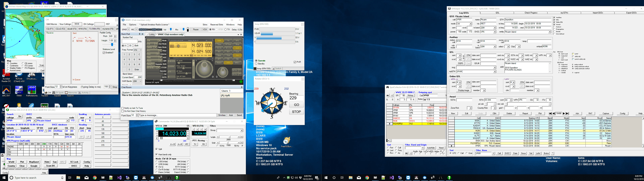Select Standby radio button in Amp window
Image resolution: width=644 pixels, height=181 pixels.
click(x=256, y=64)
